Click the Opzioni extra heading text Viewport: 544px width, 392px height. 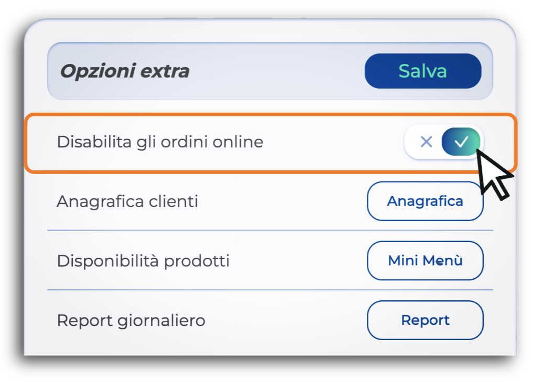[125, 71]
